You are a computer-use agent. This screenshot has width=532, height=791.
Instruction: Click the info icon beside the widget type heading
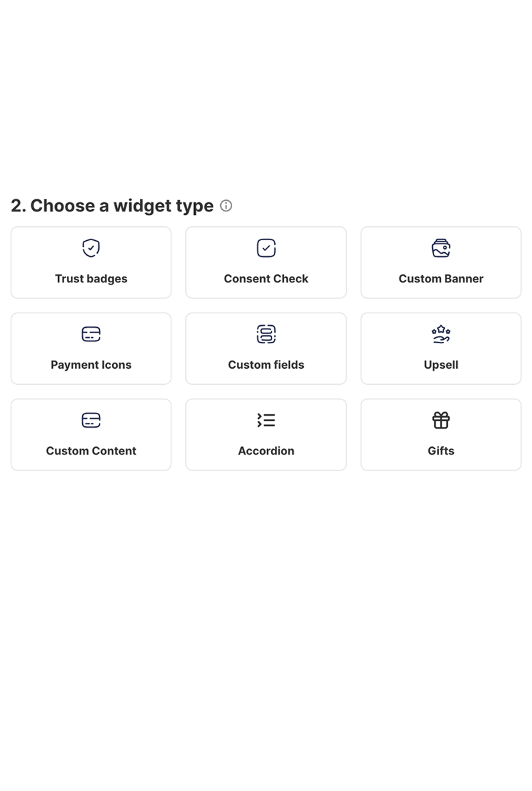(226, 206)
